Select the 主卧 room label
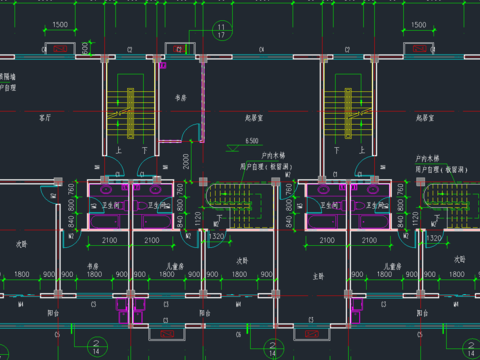 [318, 276]
